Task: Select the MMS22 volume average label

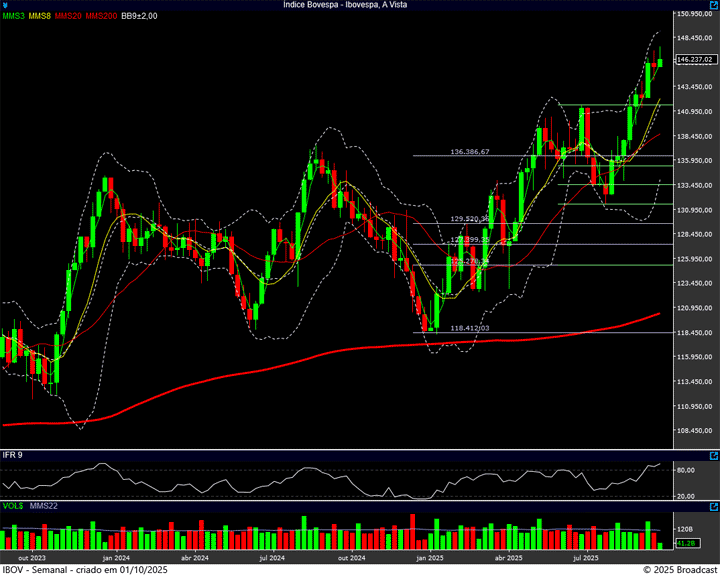Action: click(44, 506)
